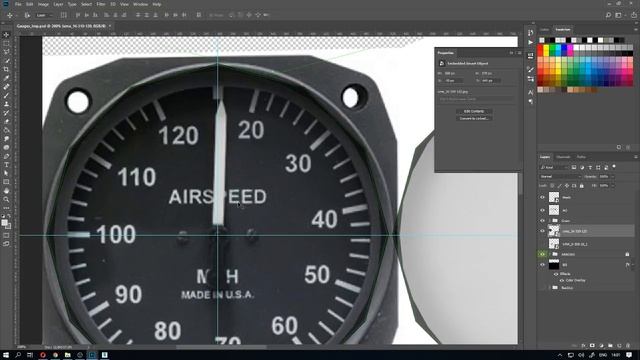
Task: Switch to the Channels tab
Action: tap(563, 157)
